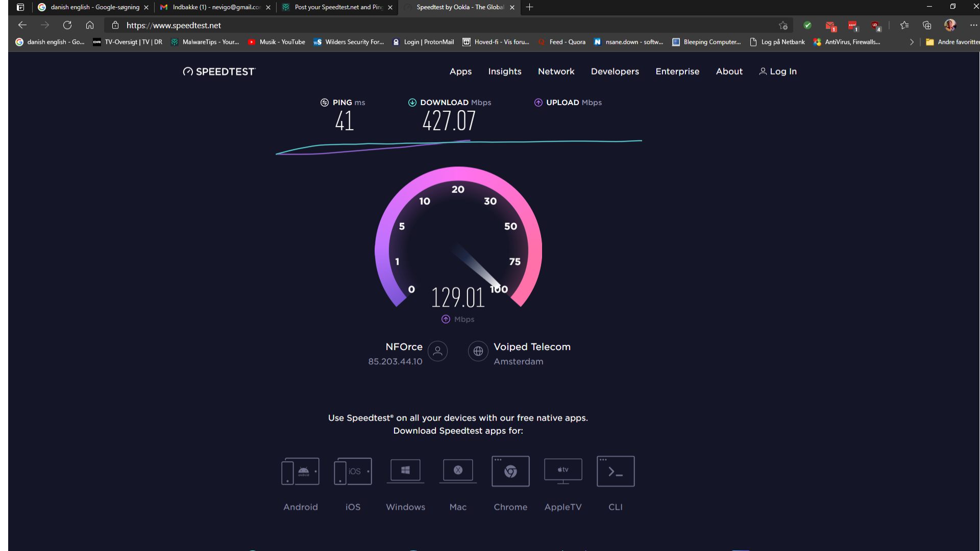The width and height of the screenshot is (980, 551).
Task: Expand the hidden bookmarks chevron
Action: 912,42
